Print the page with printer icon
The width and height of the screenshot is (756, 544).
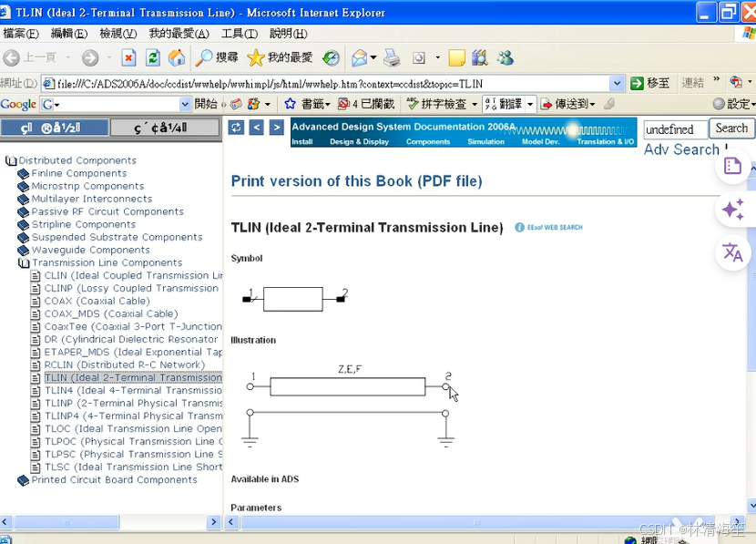tap(392, 58)
